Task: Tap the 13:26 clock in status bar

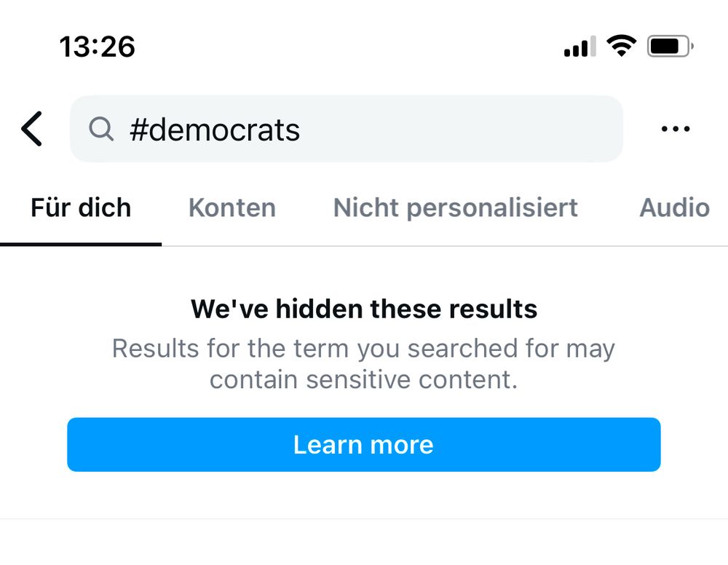Action: pyautogui.click(x=97, y=47)
